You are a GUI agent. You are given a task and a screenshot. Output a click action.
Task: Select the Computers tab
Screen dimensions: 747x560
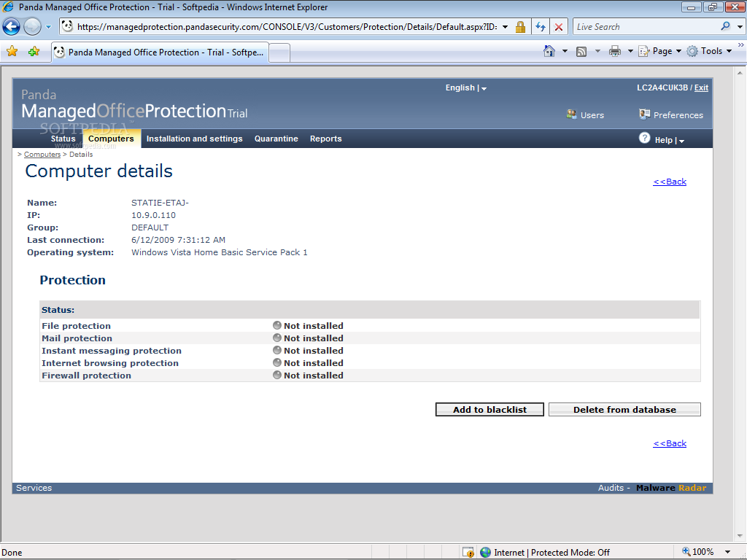click(111, 139)
